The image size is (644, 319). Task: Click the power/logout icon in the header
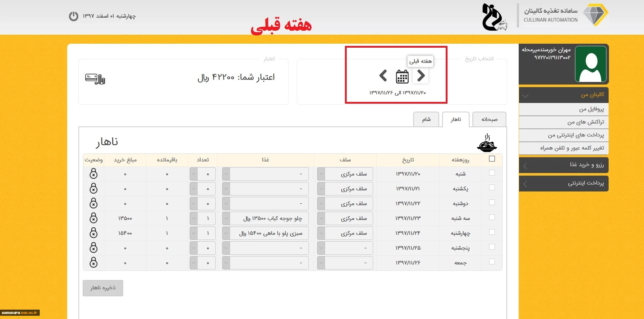[x=73, y=16]
